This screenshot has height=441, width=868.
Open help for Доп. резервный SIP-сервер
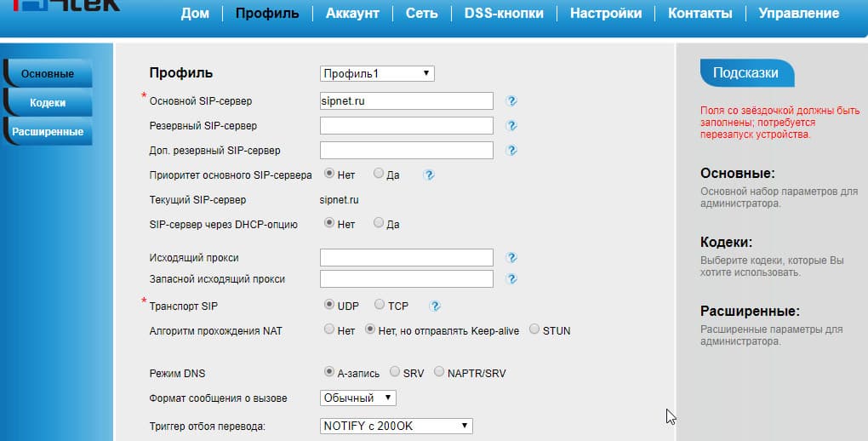[x=511, y=151]
